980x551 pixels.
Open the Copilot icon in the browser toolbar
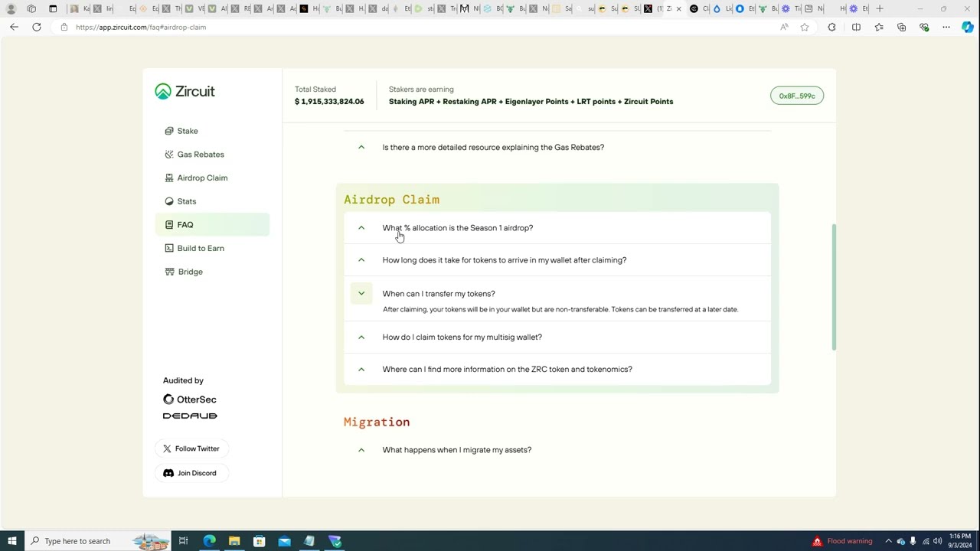[x=968, y=27]
